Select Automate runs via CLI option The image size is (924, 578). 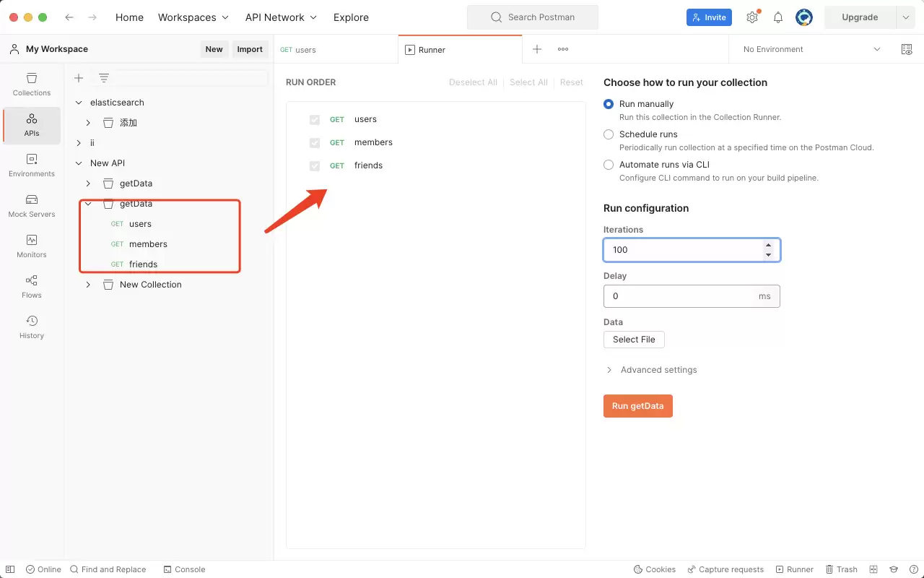pyautogui.click(x=609, y=165)
